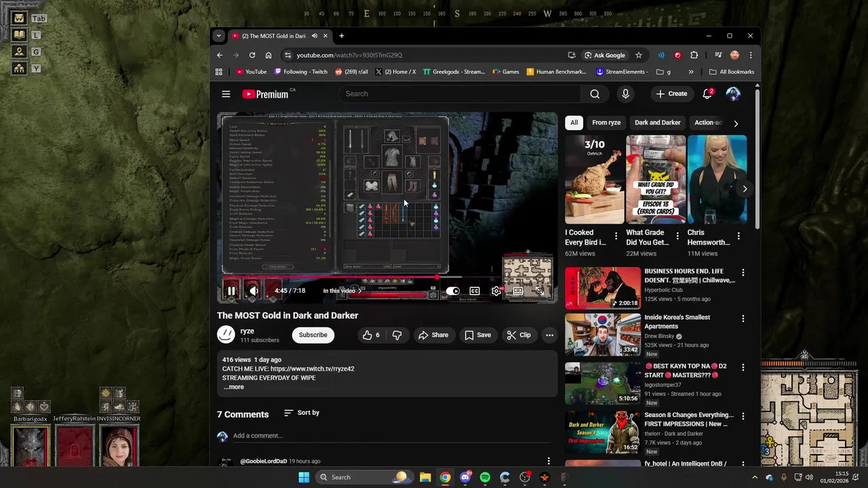This screenshot has width=868, height=488.
Task: Go to YouTube Premium home logo
Action: (x=266, y=94)
